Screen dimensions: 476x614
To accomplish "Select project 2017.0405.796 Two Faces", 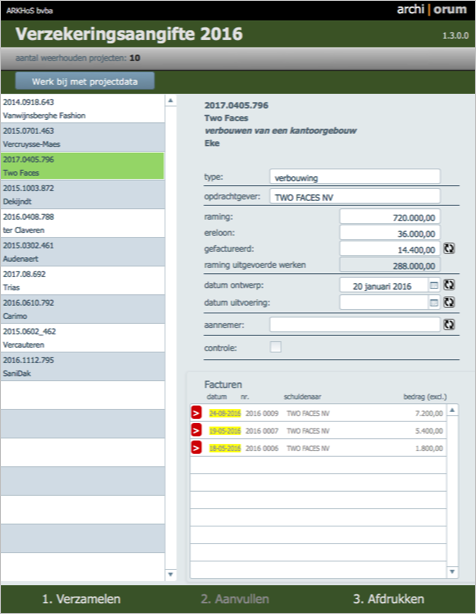I will coord(83,166).
